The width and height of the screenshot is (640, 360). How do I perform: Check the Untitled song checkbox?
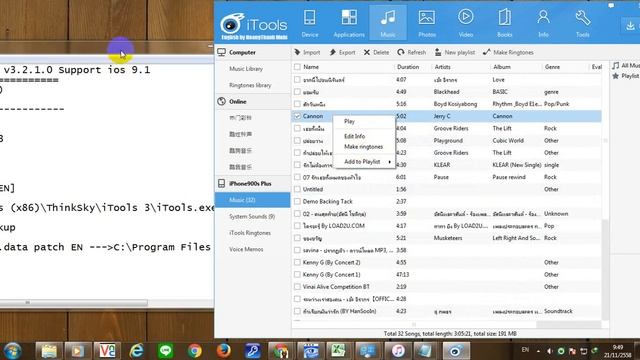tap(297, 189)
